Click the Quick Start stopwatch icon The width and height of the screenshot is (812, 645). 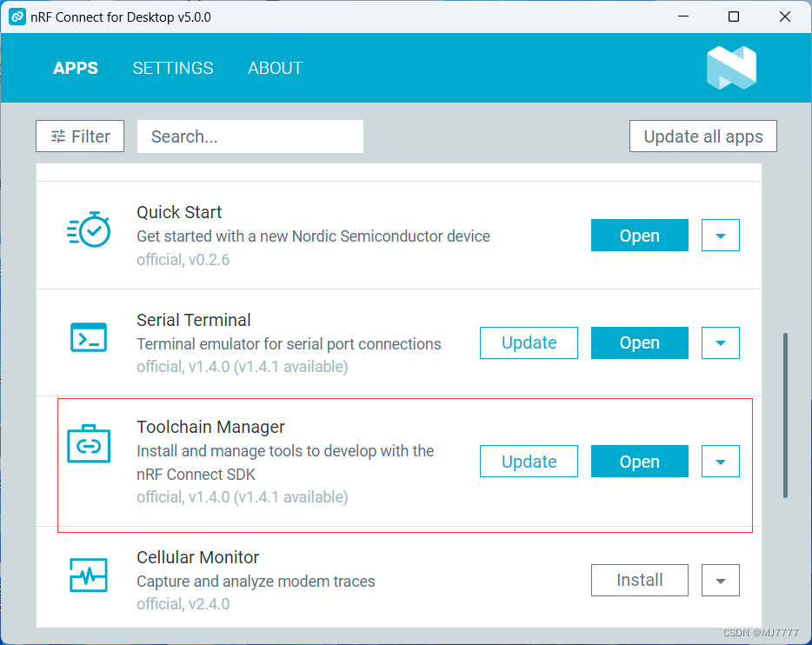[89, 229]
